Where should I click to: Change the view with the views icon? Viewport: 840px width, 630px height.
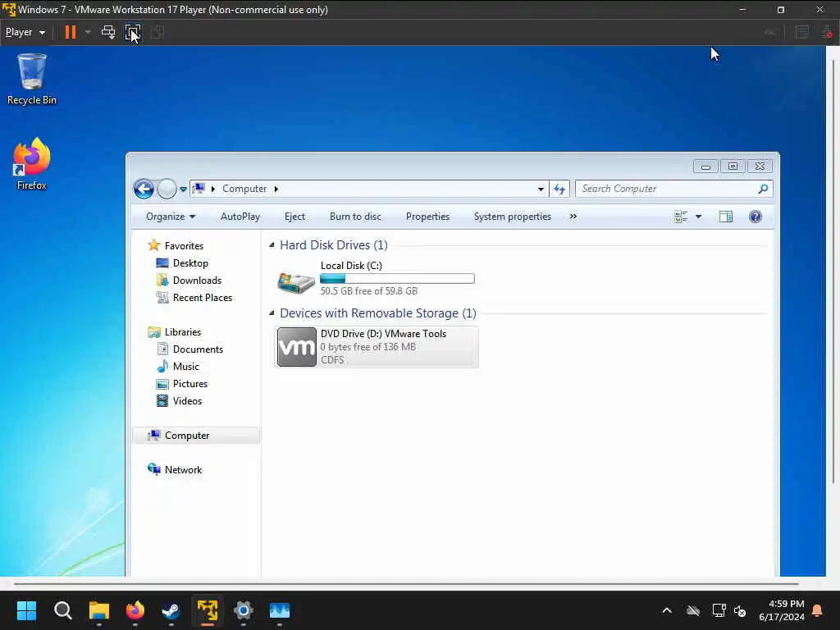[x=681, y=217]
